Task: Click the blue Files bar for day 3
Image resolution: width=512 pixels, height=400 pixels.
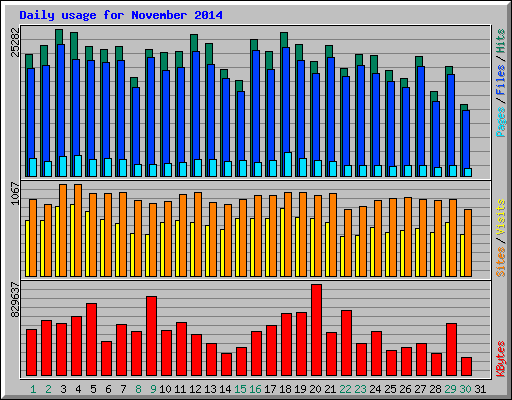Action: coord(61,100)
